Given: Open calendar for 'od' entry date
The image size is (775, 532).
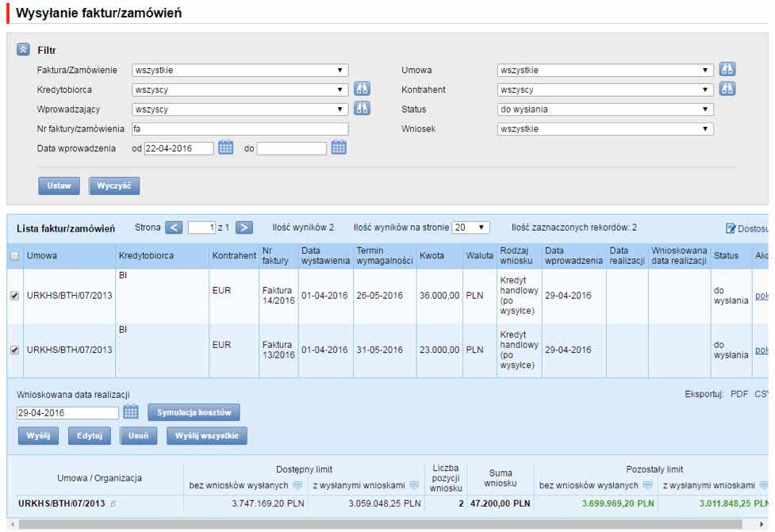Looking at the screenshot, I should [x=226, y=147].
